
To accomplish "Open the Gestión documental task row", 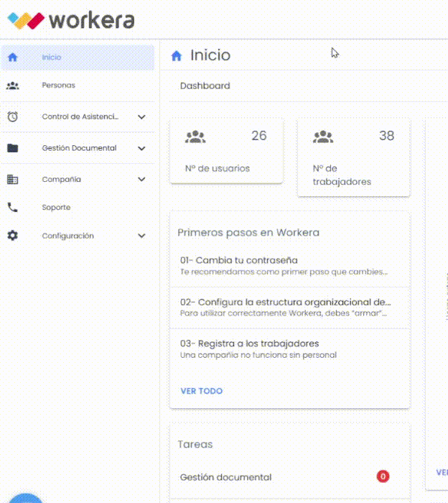I will pos(290,477).
